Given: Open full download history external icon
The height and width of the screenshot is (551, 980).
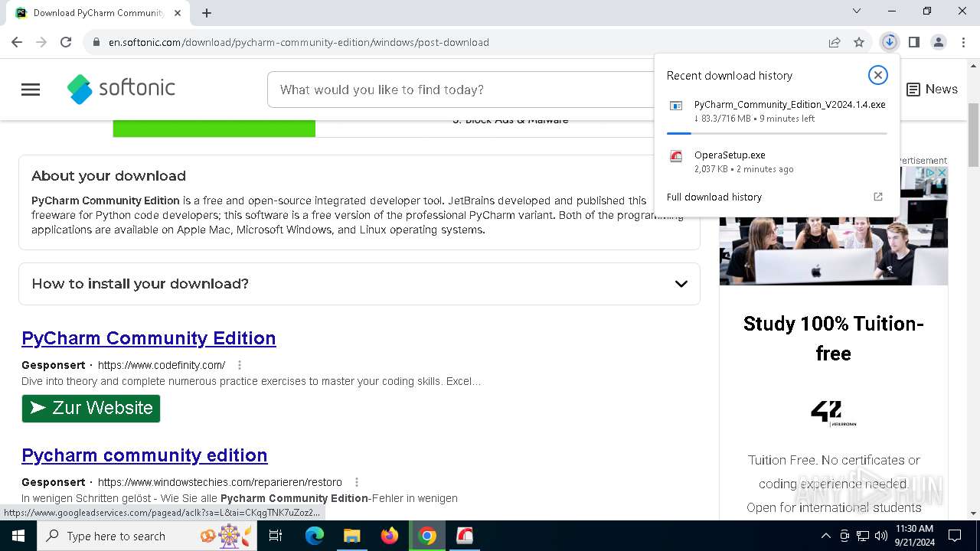Looking at the screenshot, I should coord(878,197).
